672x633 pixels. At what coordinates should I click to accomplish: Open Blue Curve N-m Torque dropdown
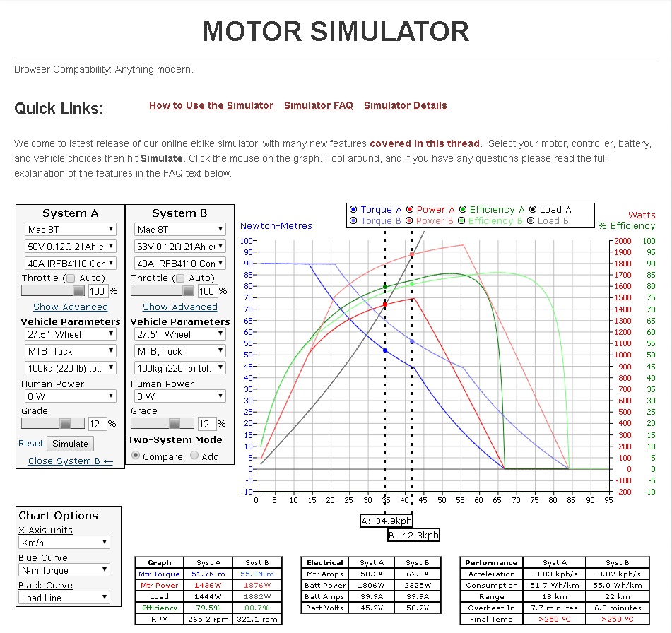(64, 570)
